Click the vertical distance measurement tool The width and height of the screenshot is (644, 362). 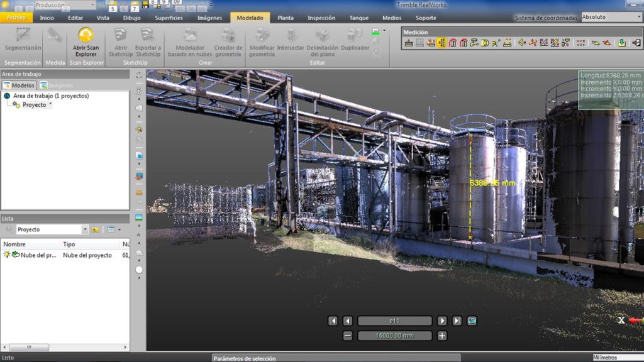tap(441, 43)
